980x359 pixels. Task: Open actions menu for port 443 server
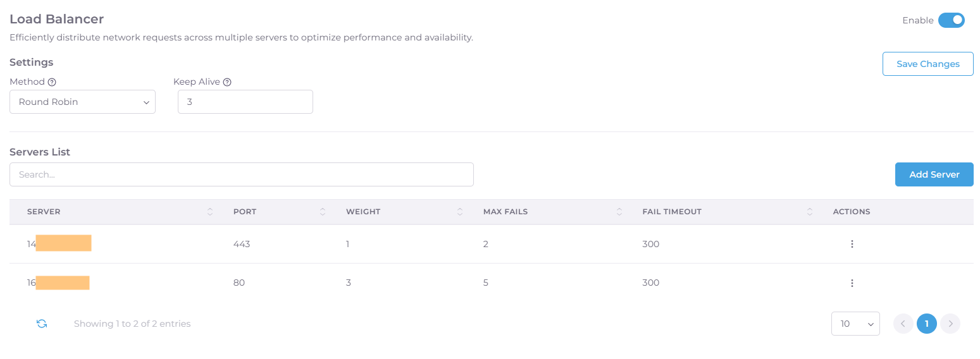(852, 244)
